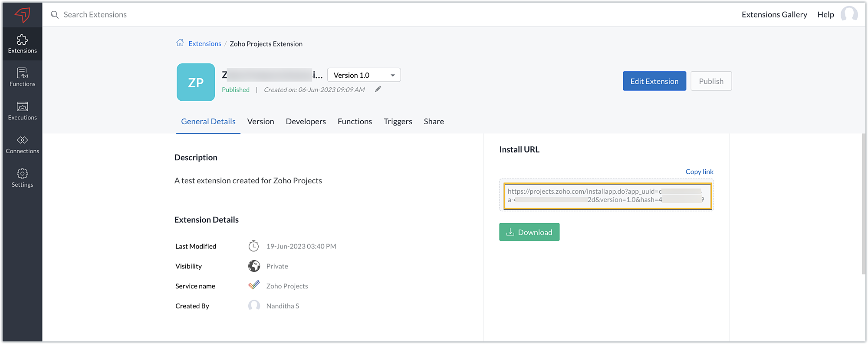Open the Extensions breadcrumb link
The width and height of the screenshot is (868, 344).
coord(205,43)
